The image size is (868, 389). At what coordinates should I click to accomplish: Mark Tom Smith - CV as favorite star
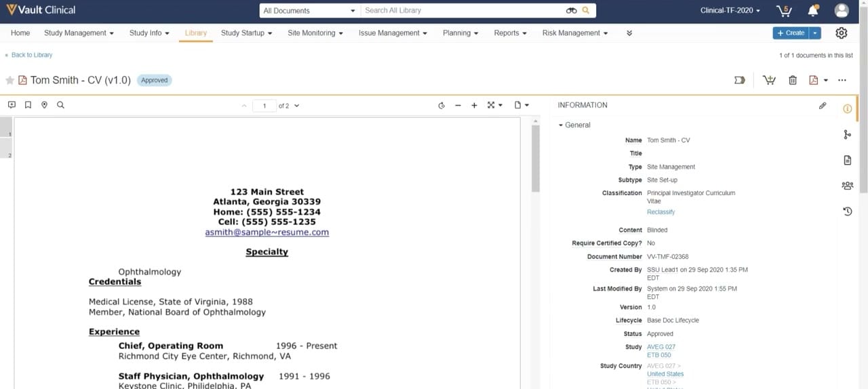point(9,80)
